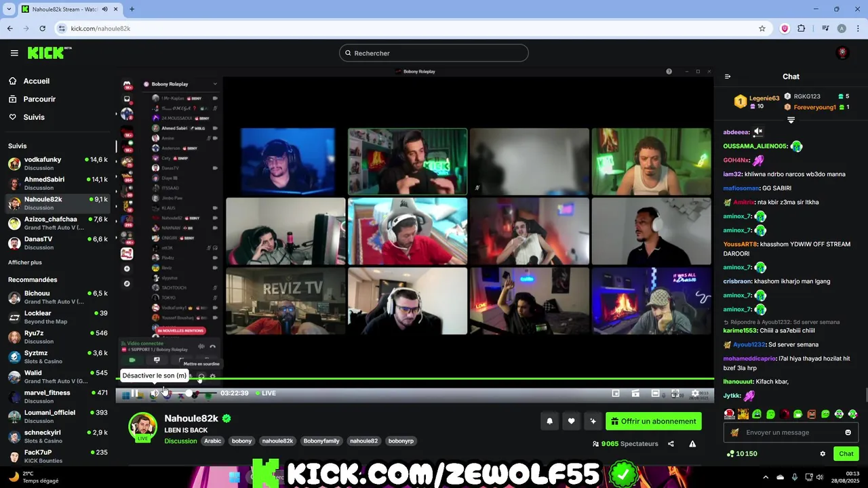Viewport: 868px width, 488px height.
Task: Open Chrome three-dot menu
Action: coord(857,28)
